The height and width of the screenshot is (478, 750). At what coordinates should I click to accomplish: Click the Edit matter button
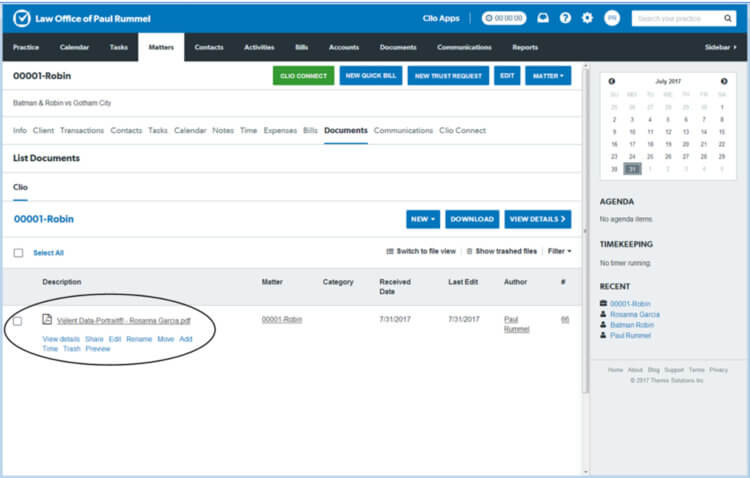point(507,76)
